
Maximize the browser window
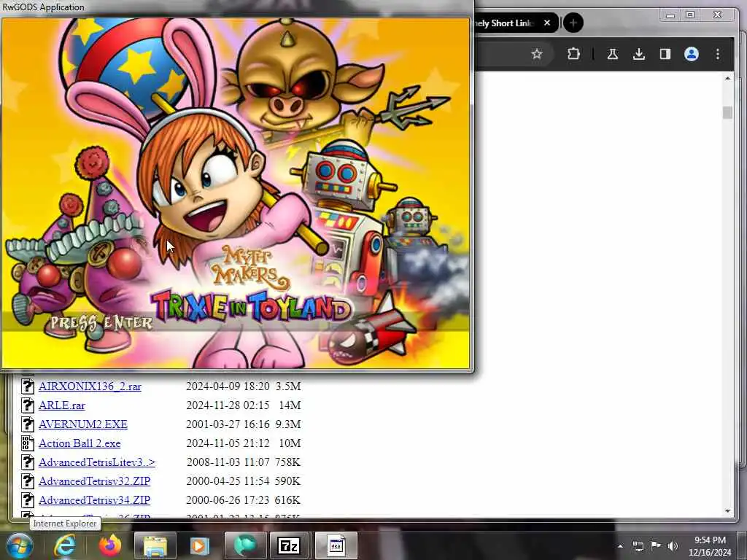click(x=690, y=15)
